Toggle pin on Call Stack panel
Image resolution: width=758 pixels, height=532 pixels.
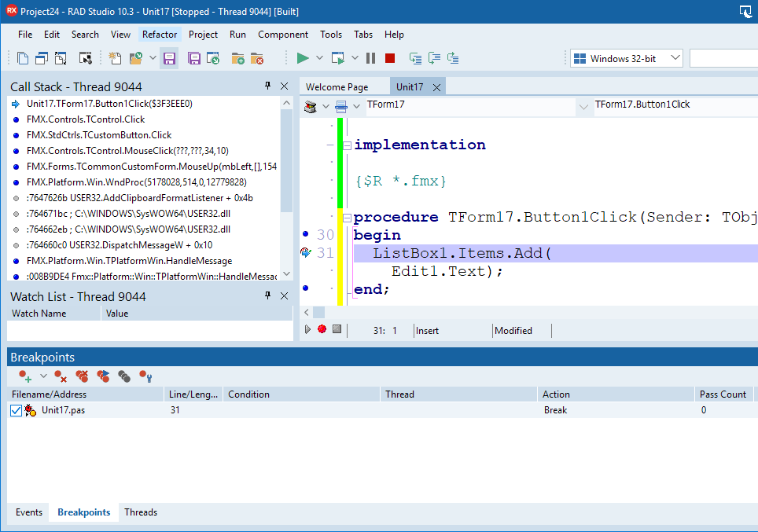(x=267, y=86)
